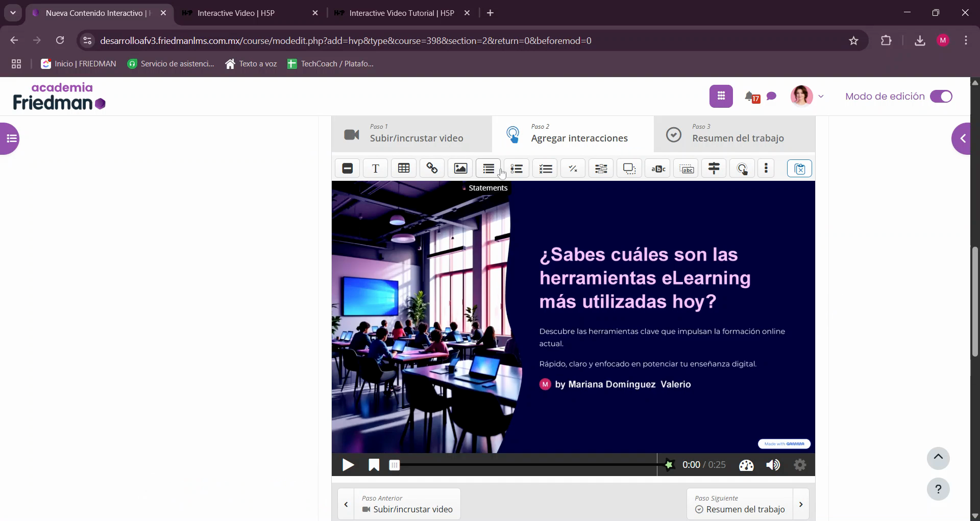Insert a Drag Text interaction
This screenshot has height=521, width=980.
[687, 169]
